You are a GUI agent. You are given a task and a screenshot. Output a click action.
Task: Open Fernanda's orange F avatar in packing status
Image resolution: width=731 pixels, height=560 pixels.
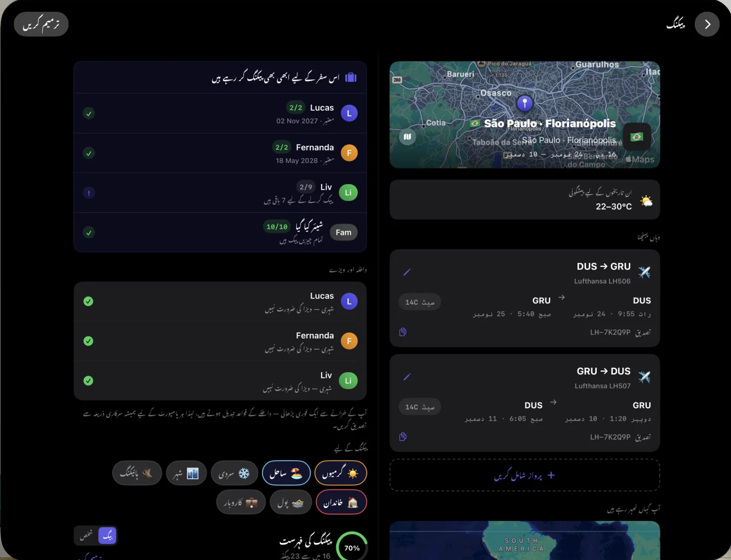pyautogui.click(x=349, y=153)
